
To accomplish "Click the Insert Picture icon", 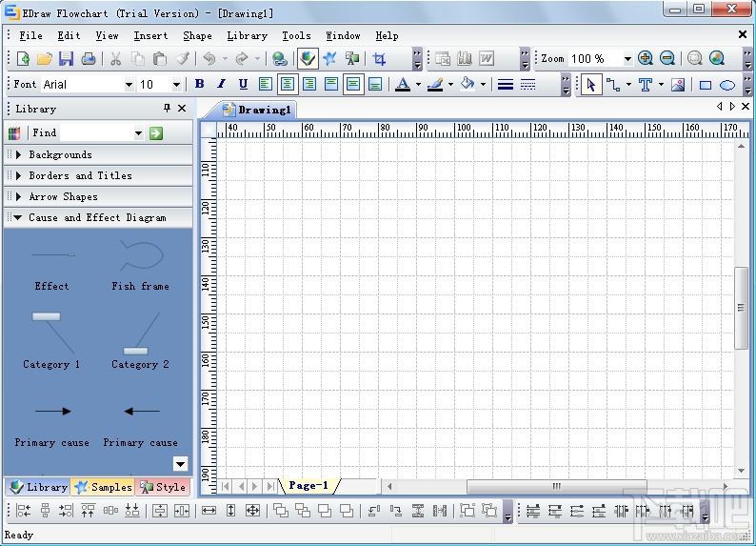I will 678,85.
